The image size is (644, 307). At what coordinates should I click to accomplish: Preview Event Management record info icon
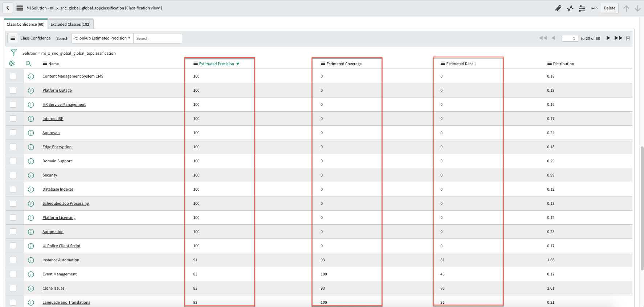[x=31, y=274]
